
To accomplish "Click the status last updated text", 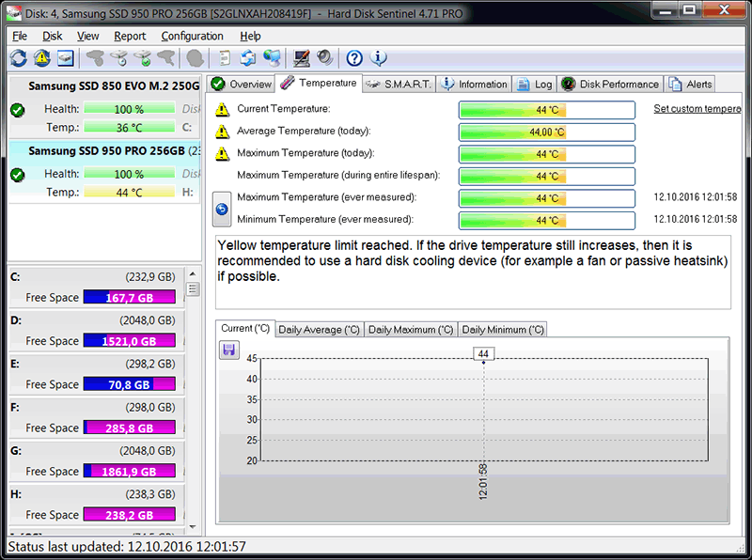I will coord(127,547).
